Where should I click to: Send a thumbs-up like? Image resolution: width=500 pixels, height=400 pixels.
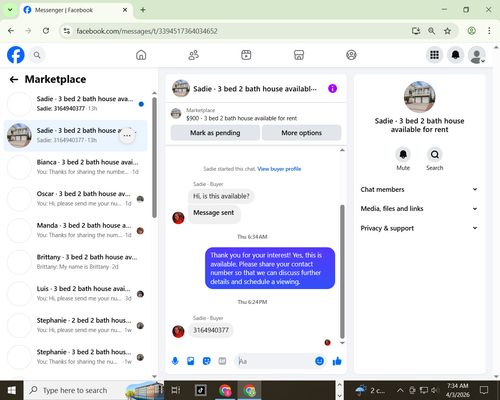[x=337, y=361]
